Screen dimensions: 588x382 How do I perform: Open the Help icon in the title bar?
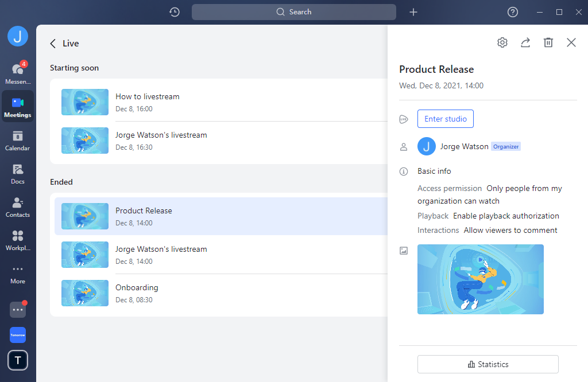tap(512, 11)
